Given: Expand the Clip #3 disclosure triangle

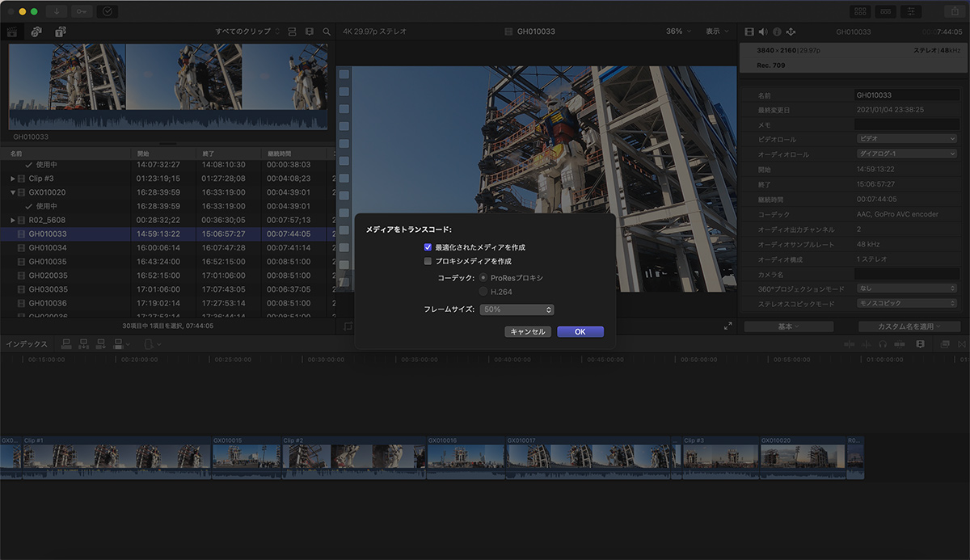Looking at the screenshot, I should click(x=12, y=179).
